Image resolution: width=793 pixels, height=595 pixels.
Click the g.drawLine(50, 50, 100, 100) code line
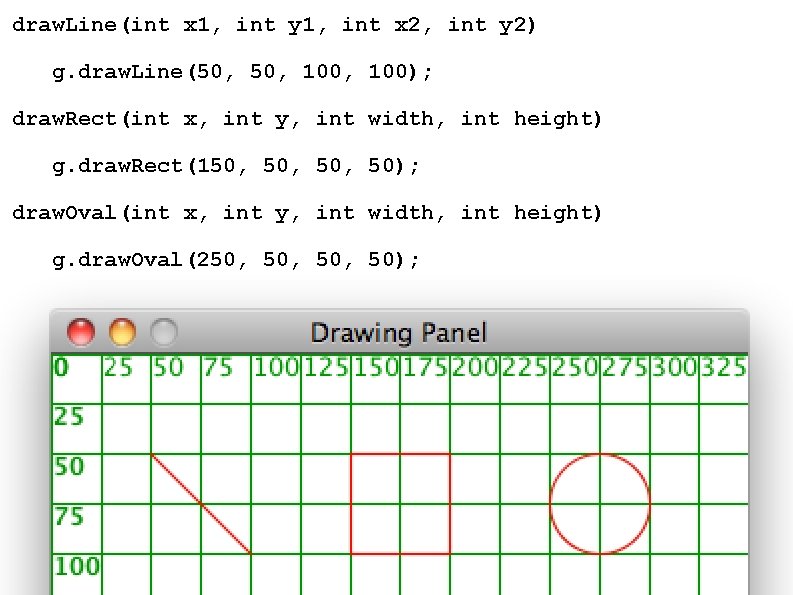242,72
